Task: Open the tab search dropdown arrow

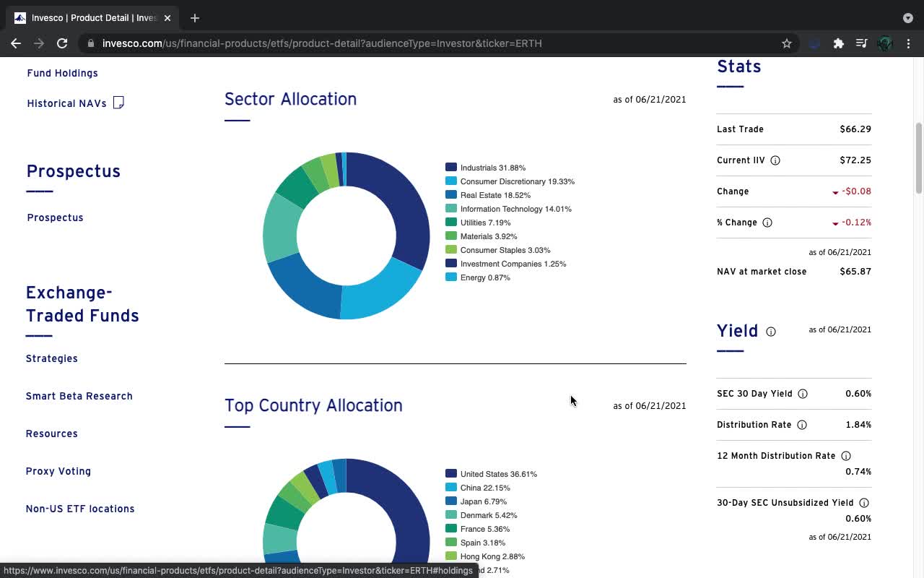Action: click(908, 18)
